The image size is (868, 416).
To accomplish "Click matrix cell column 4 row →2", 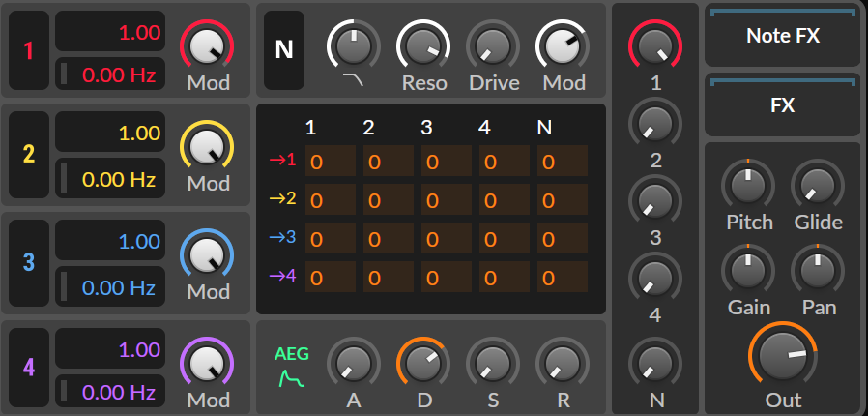I will point(505,200).
